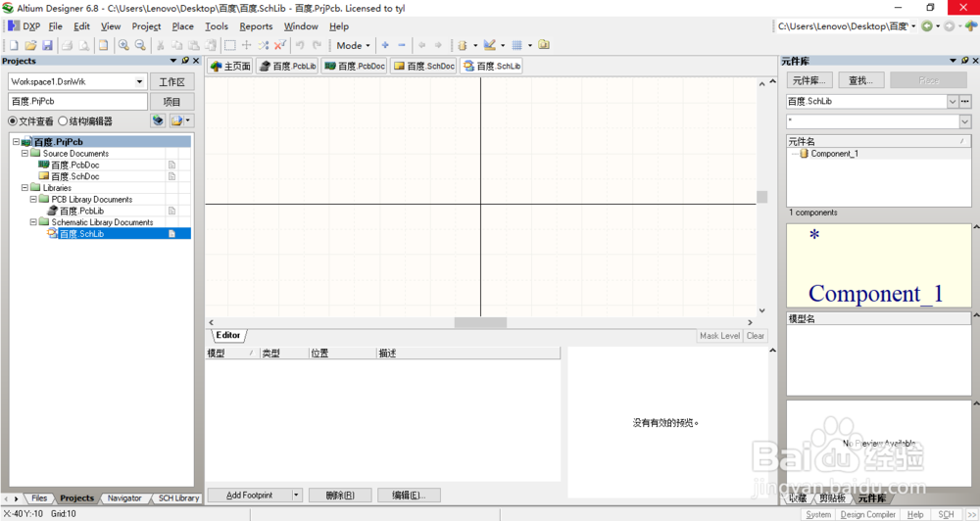Image resolution: width=980 pixels, height=521 pixels.
Task: Click the editor horizontal scrollbar thumb
Action: coord(480,322)
